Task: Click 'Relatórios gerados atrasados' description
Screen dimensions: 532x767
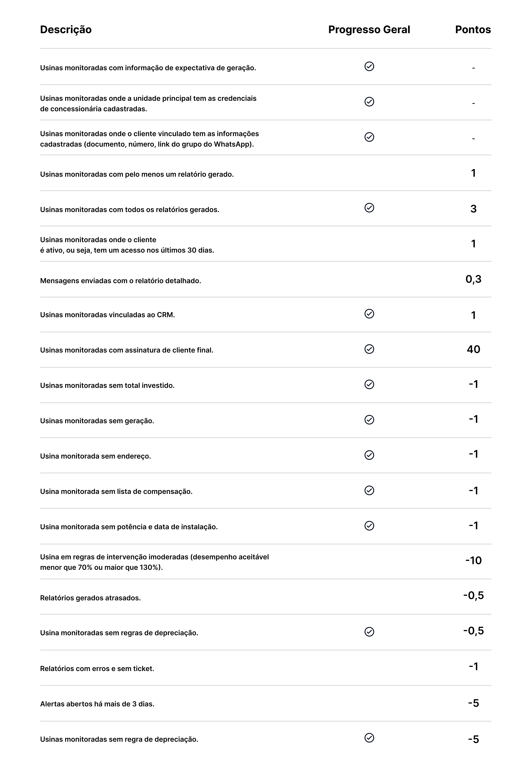Action: (90, 598)
